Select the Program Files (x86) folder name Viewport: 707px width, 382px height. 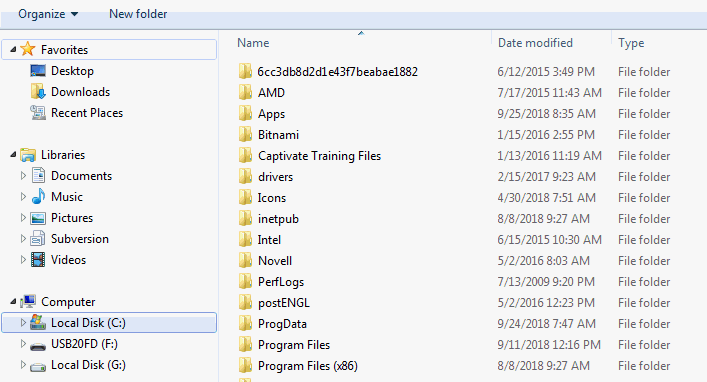[x=308, y=366]
